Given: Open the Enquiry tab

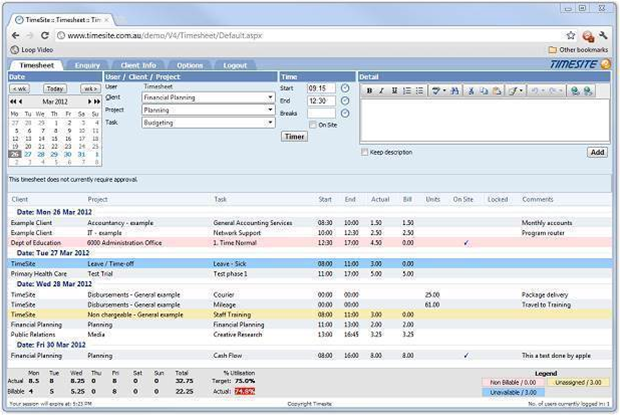Looking at the screenshot, I should [87, 65].
